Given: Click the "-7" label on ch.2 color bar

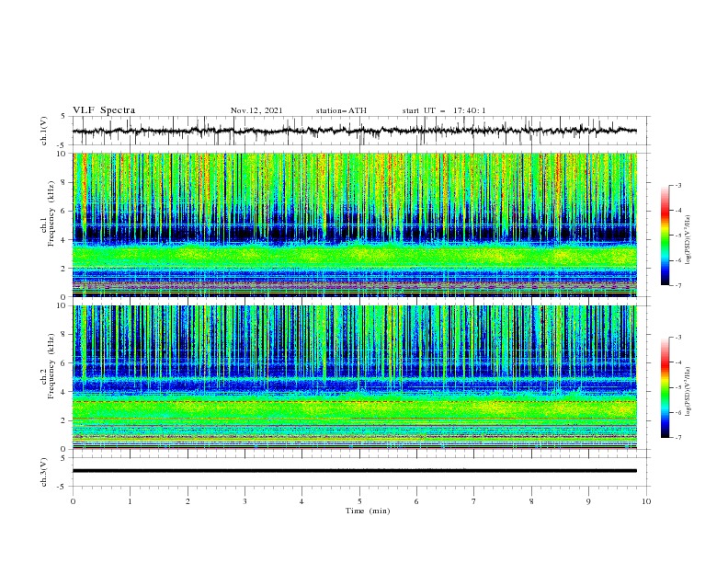Looking at the screenshot, I should click(677, 437).
